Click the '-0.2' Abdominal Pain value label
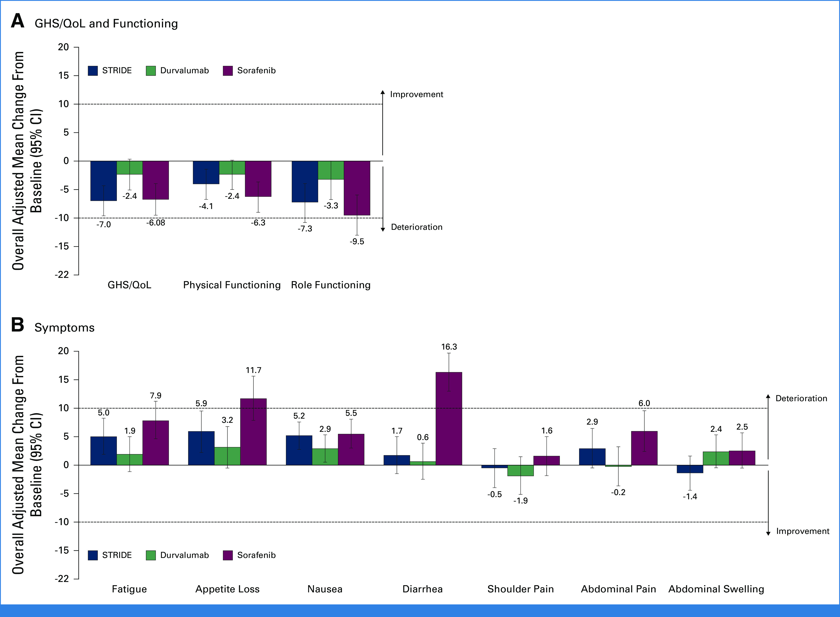840x617 pixels. coord(618,493)
